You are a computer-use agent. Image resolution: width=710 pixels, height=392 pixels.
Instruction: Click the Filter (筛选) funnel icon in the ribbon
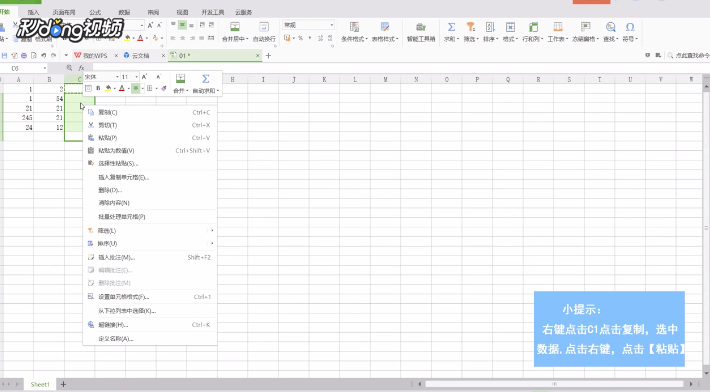click(470, 27)
